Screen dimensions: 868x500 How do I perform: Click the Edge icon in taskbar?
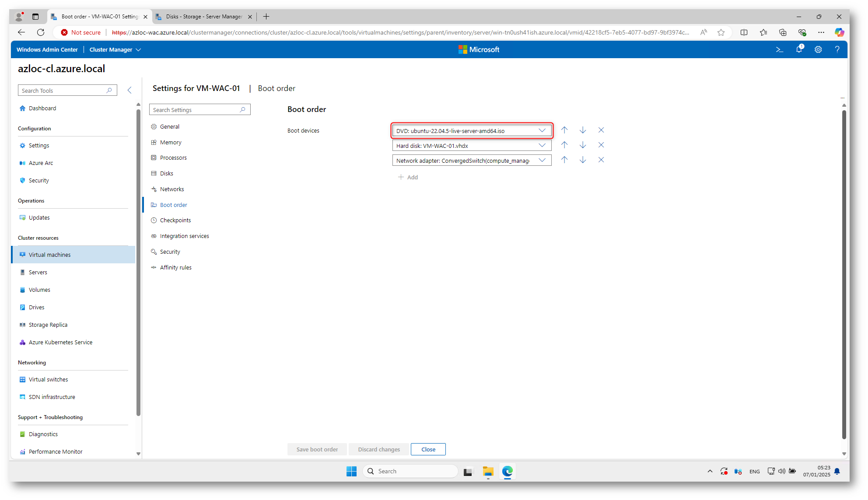pos(507,471)
